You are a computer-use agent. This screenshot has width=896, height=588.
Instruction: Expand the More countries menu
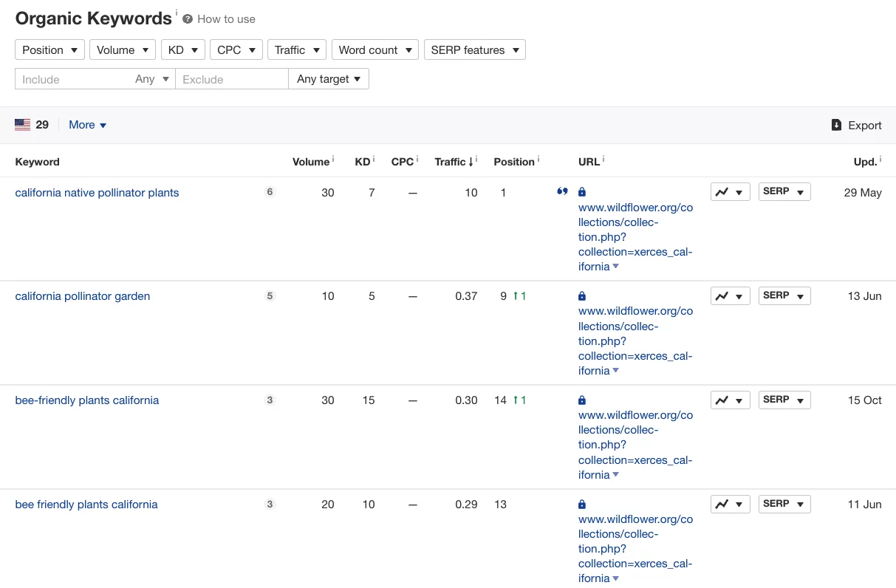point(87,125)
